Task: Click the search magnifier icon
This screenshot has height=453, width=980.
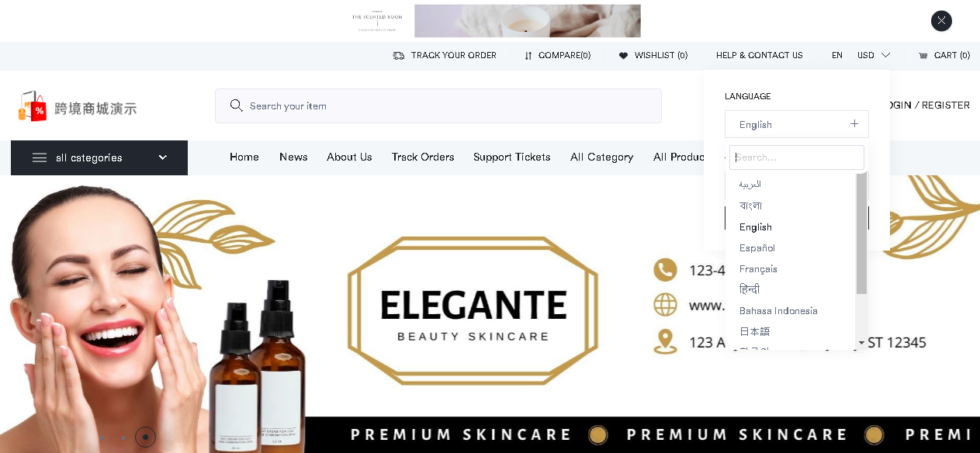Action: click(x=237, y=105)
